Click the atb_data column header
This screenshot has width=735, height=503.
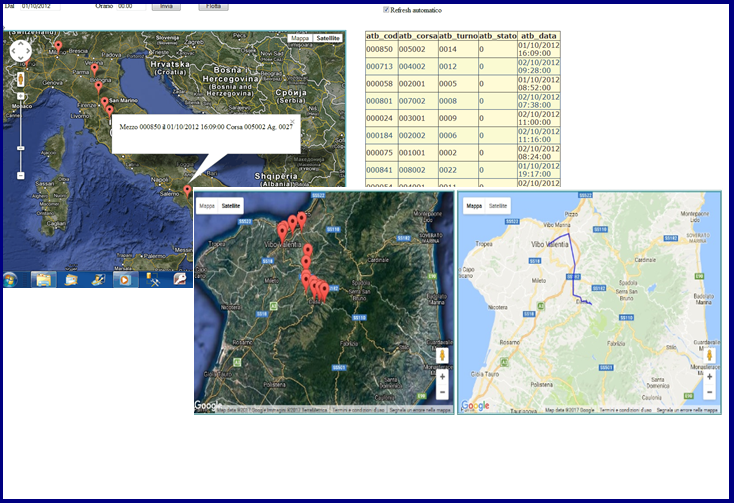539,36
